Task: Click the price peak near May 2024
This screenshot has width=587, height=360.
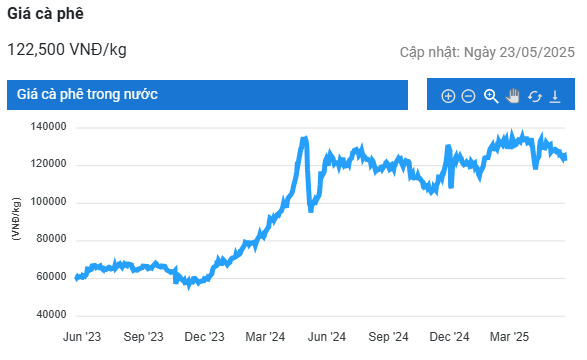Action: [304, 139]
